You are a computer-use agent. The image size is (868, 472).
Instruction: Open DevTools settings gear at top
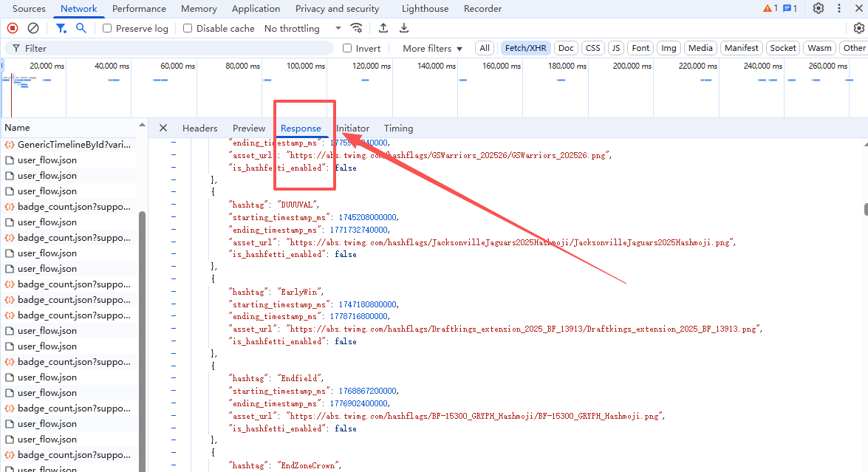(x=819, y=8)
